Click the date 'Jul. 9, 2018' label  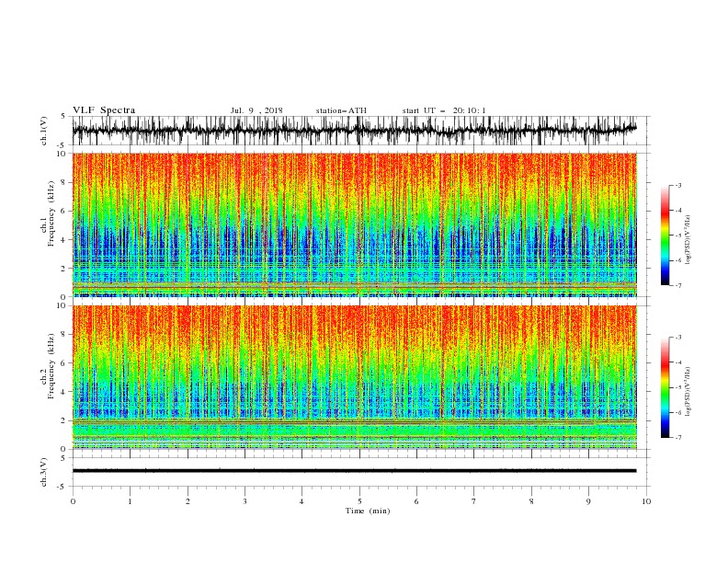(256, 110)
